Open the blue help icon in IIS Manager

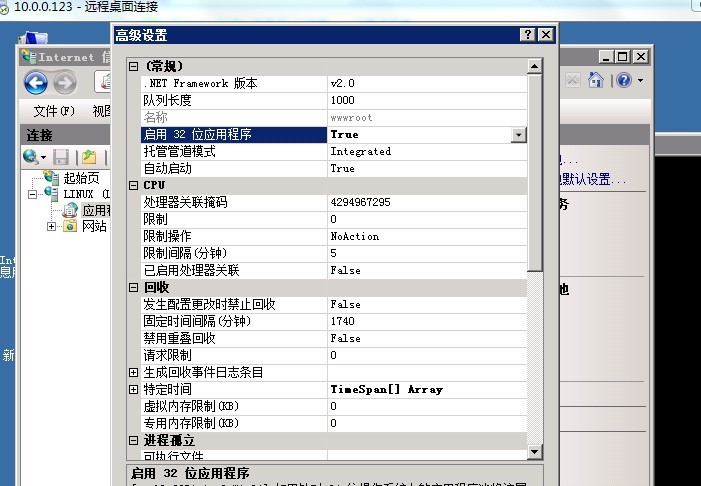point(624,80)
